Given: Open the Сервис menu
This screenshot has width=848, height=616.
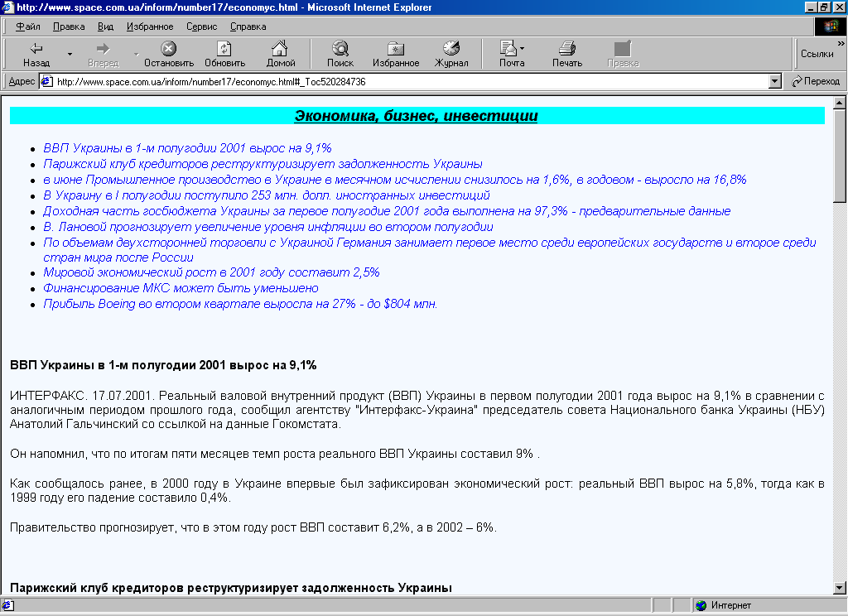Looking at the screenshot, I should coord(201,26).
